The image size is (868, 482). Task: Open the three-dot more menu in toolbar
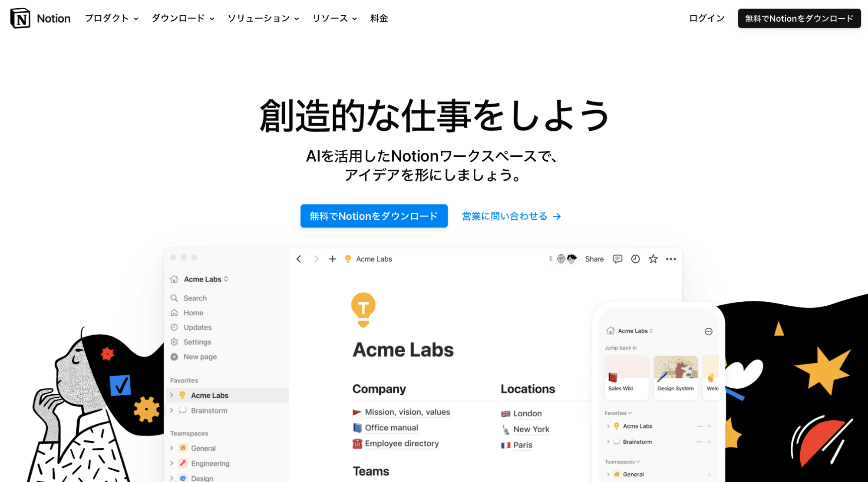point(671,259)
